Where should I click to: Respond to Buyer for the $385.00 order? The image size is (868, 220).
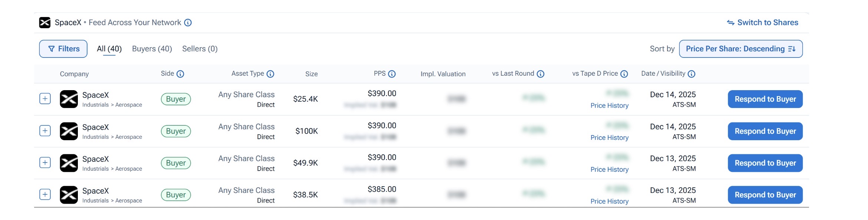click(x=765, y=195)
